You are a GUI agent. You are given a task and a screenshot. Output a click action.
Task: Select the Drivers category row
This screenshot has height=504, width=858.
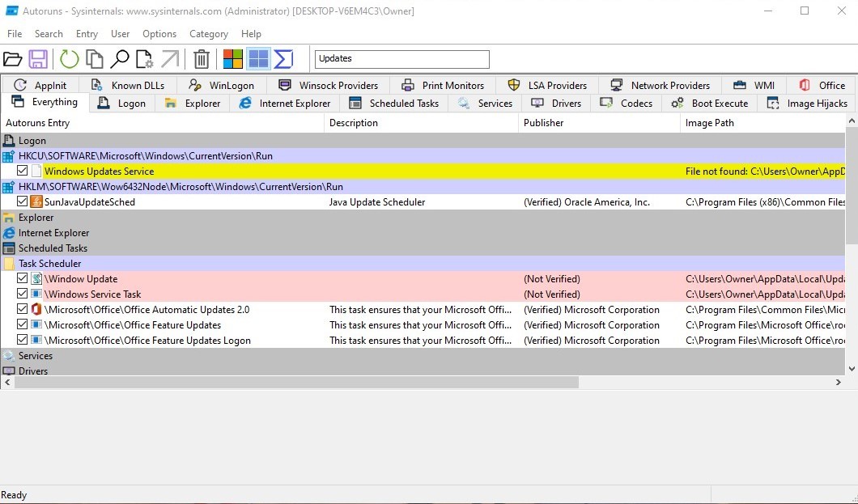tap(423, 370)
